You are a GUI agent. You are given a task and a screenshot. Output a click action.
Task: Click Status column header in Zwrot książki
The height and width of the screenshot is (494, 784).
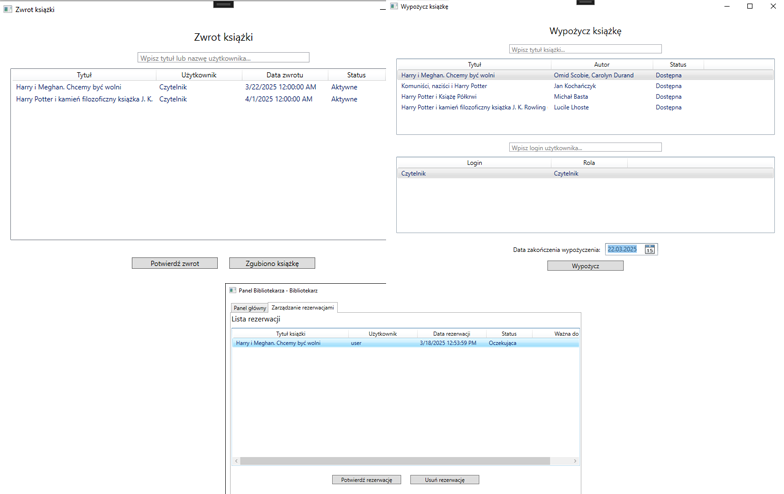356,75
